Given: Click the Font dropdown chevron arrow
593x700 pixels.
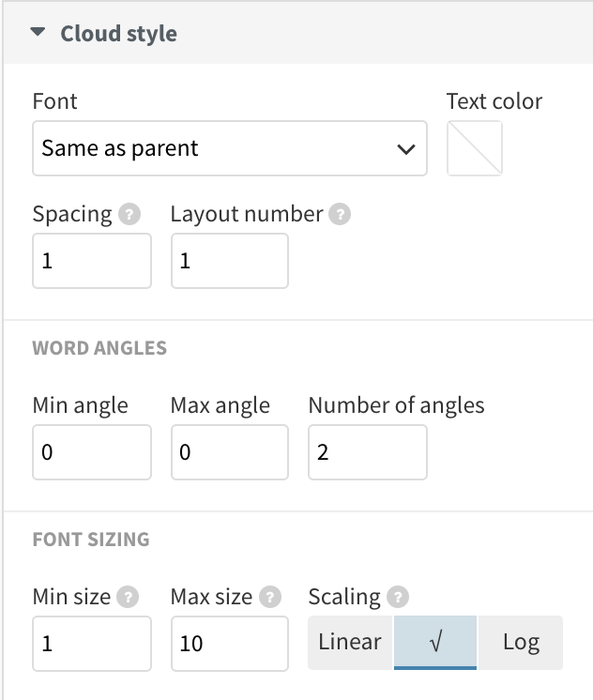Looking at the screenshot, I should pos(406,149).
